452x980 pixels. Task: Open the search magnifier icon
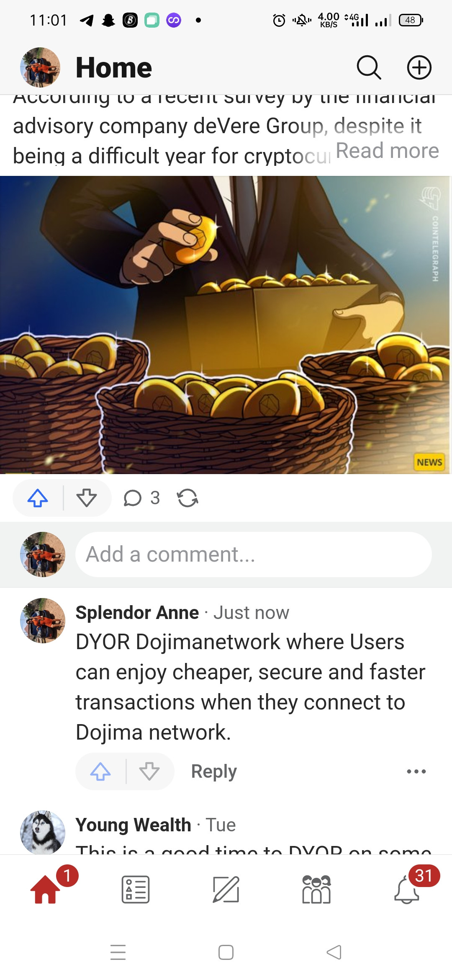(369, 67)
